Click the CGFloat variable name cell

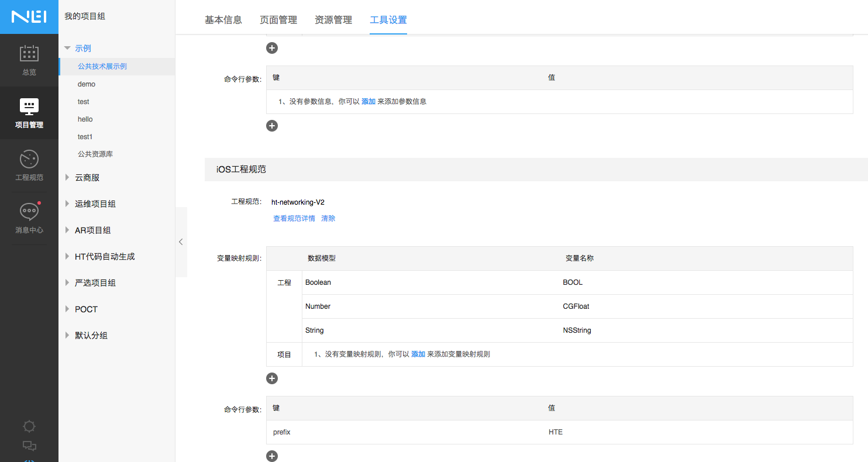click(x=706, y=306)
